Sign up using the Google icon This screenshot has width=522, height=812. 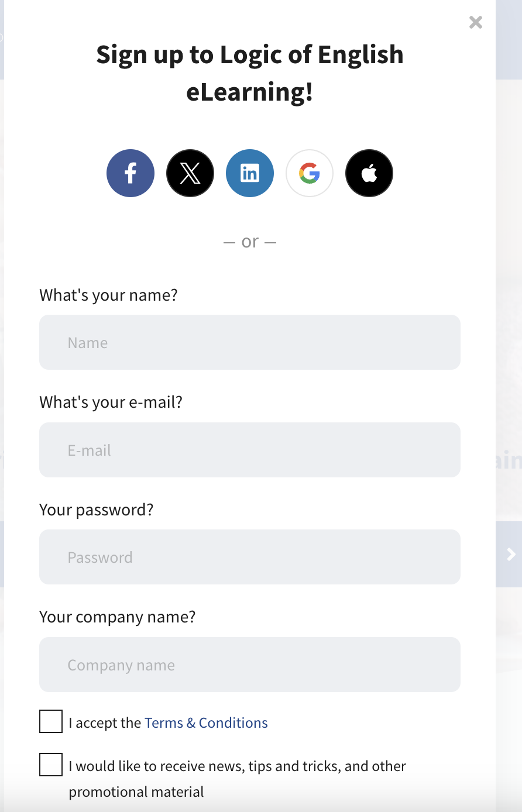click(x=310, y=173)
